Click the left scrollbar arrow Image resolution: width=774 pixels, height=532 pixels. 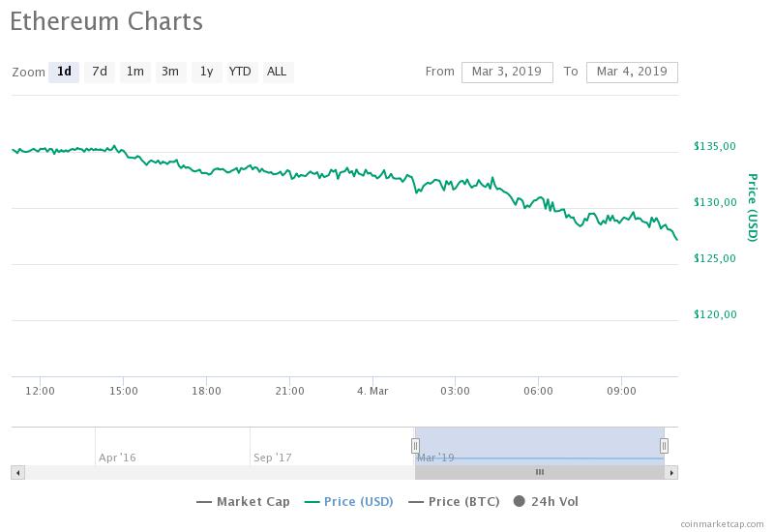coord(16,472)
